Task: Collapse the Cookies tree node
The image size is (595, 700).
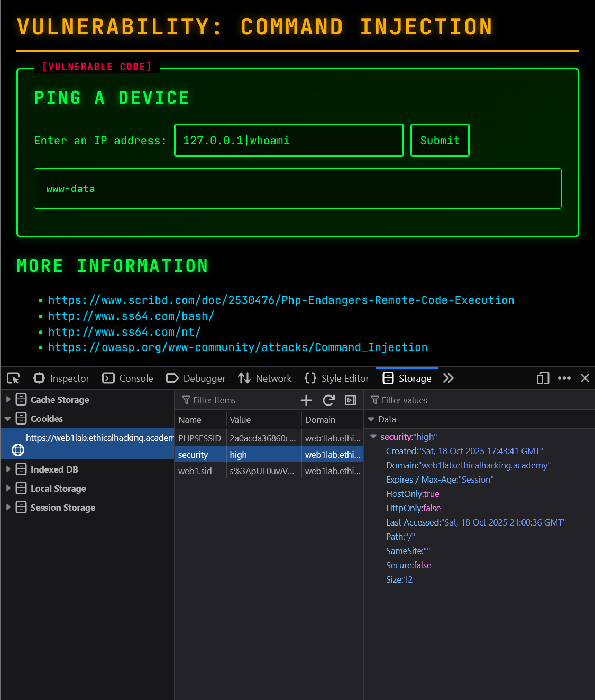Action: tap(8, 419)
